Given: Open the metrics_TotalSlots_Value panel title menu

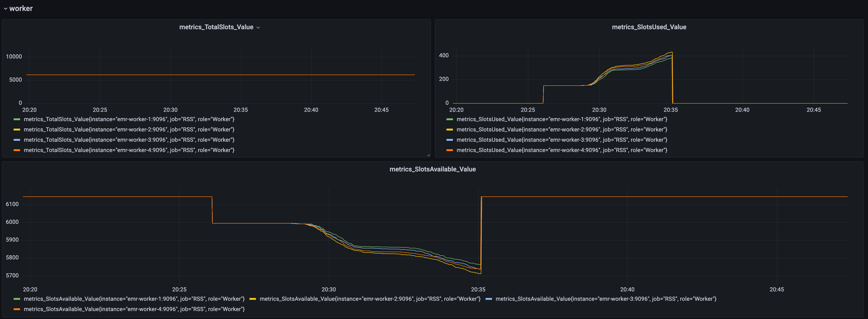Looking at the screenshot, I should 219,27.
